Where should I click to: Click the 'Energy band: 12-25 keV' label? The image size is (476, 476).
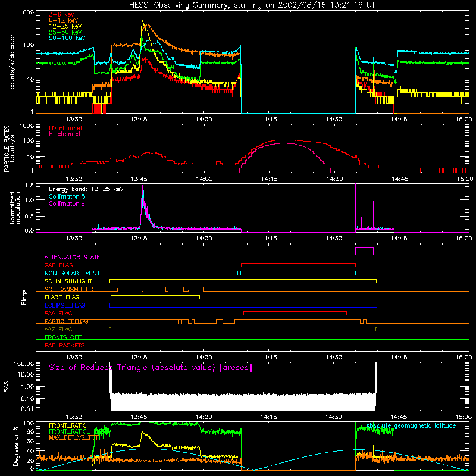point(86,189)
